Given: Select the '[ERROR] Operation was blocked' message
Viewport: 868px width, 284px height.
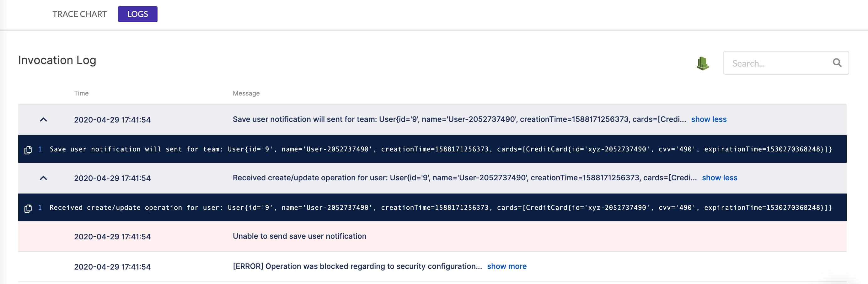Looking at the screenshot, I should click(x=357, y=266).
